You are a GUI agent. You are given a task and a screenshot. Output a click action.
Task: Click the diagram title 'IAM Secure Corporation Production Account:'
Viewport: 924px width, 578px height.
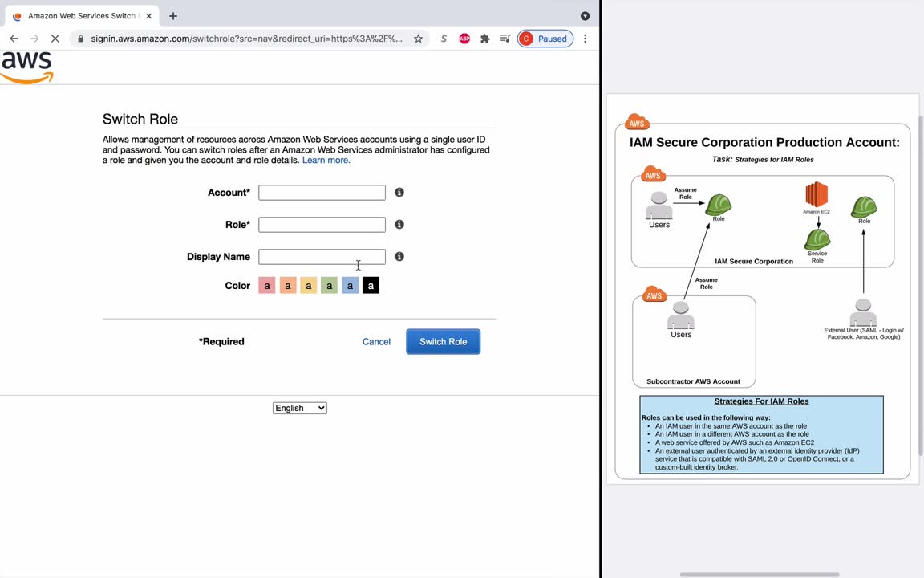click(x=764, y=142)
